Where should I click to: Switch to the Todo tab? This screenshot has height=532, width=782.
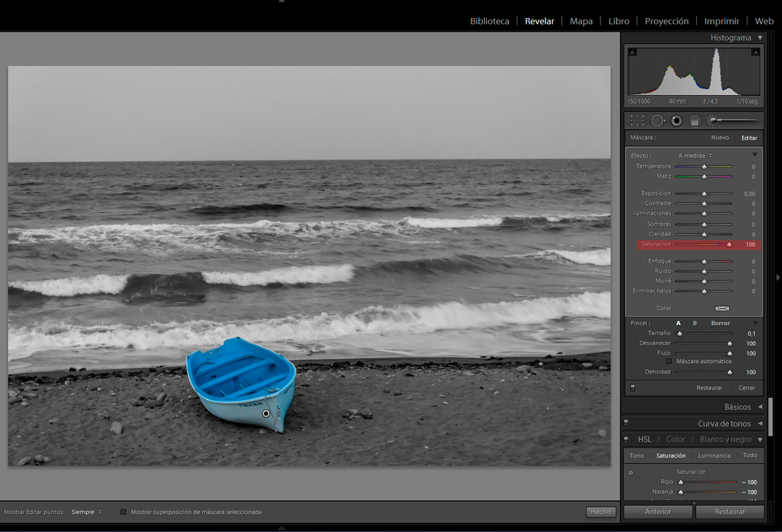tap(749, 456)
